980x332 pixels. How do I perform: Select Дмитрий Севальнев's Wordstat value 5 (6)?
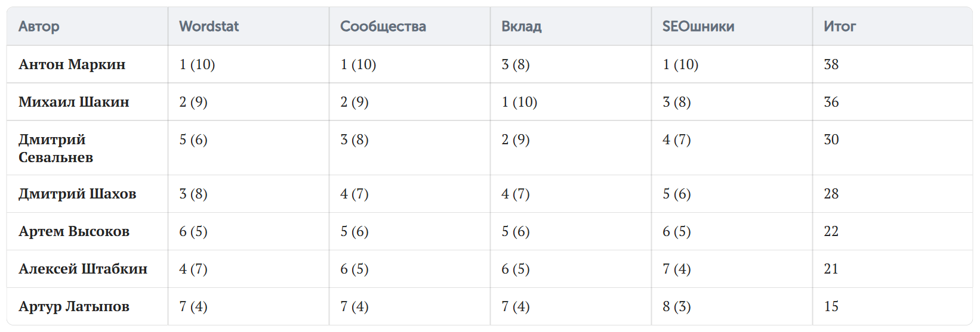click(193, 139)
